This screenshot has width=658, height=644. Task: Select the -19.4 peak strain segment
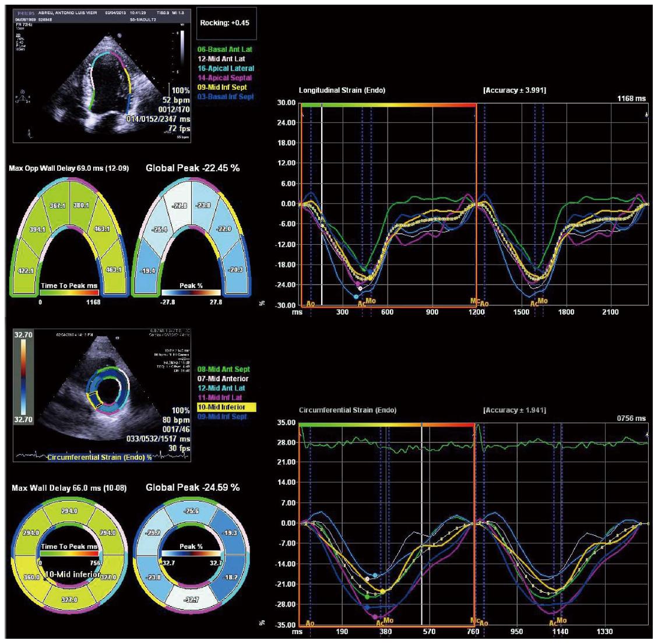pos(147,270)
